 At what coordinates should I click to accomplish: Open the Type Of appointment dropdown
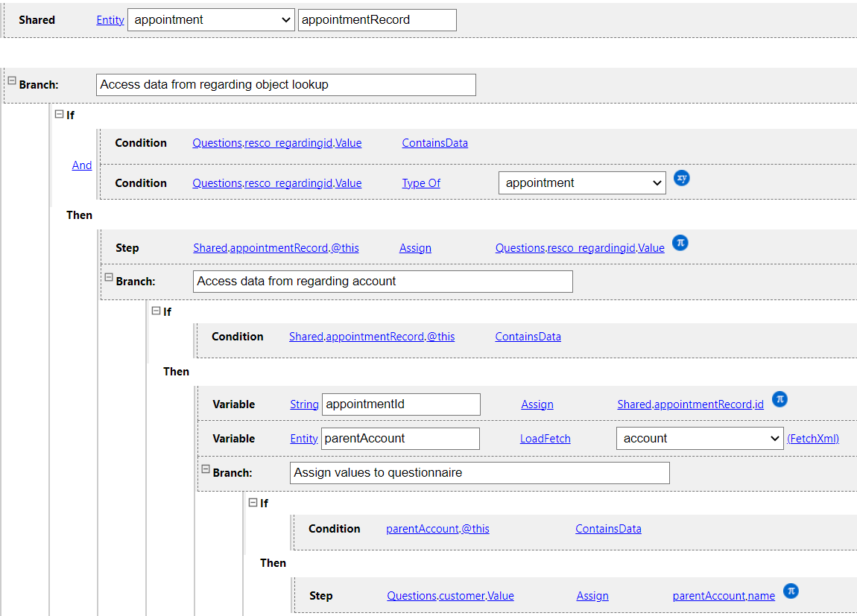[581, 182]
